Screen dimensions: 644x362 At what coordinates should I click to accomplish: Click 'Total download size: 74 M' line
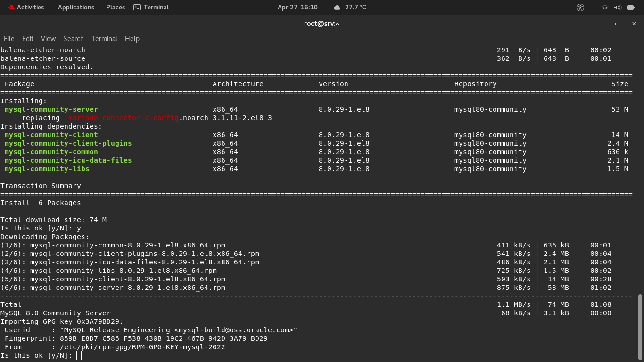(53, 220)
